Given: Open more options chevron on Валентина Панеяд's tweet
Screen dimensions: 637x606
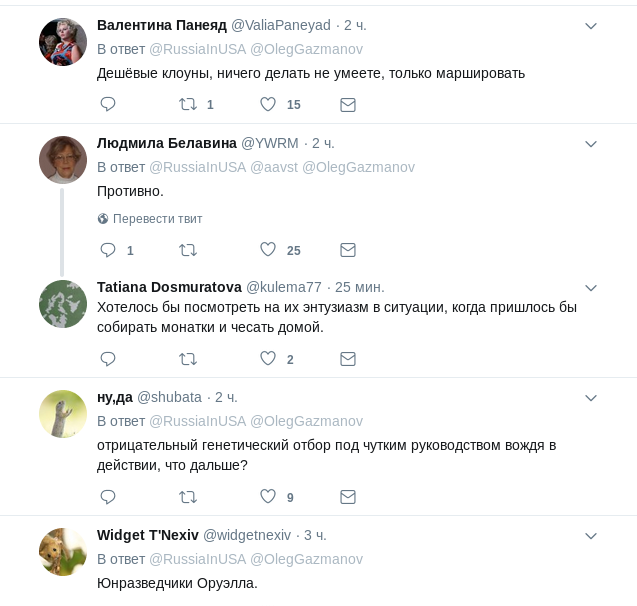Looking at the screenshot, I should 591,25.
